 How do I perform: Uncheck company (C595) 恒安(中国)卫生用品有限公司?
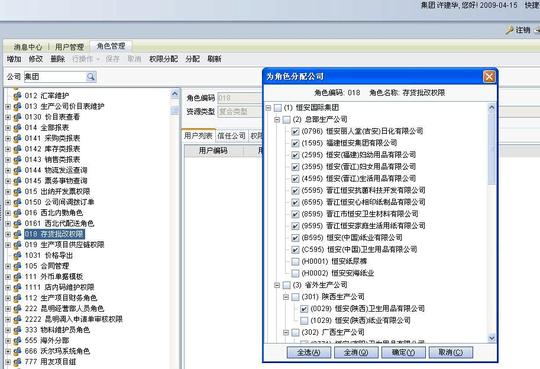pos(295,250)
